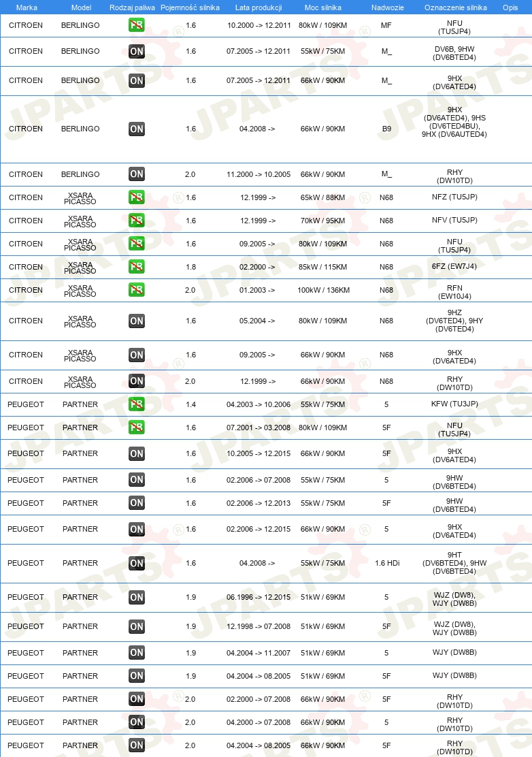The height and width of the screenshot is (757, 532).
Task: Select the 100kW / 136KM power cell
Action: click(323, 290)
